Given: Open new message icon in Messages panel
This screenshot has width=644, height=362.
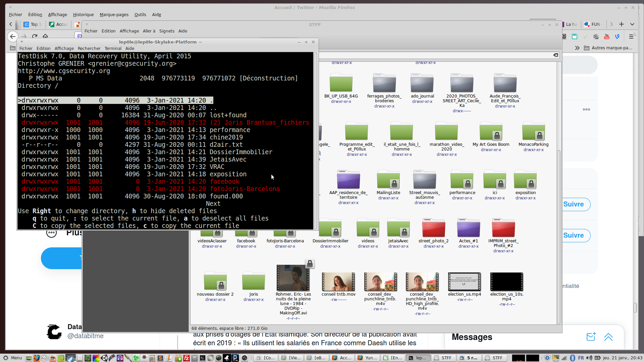Looking at the screenshot, I should 591,337.
